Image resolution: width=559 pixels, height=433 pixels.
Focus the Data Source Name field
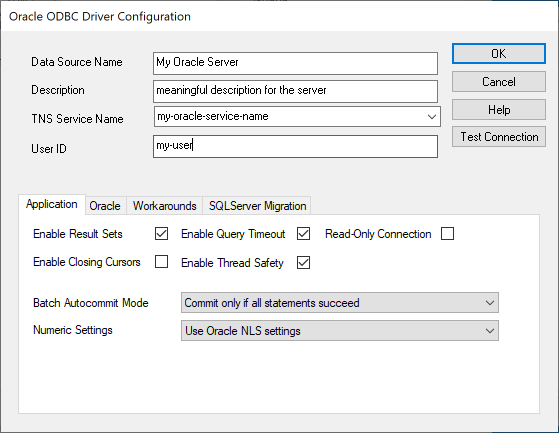click(295, 63)
